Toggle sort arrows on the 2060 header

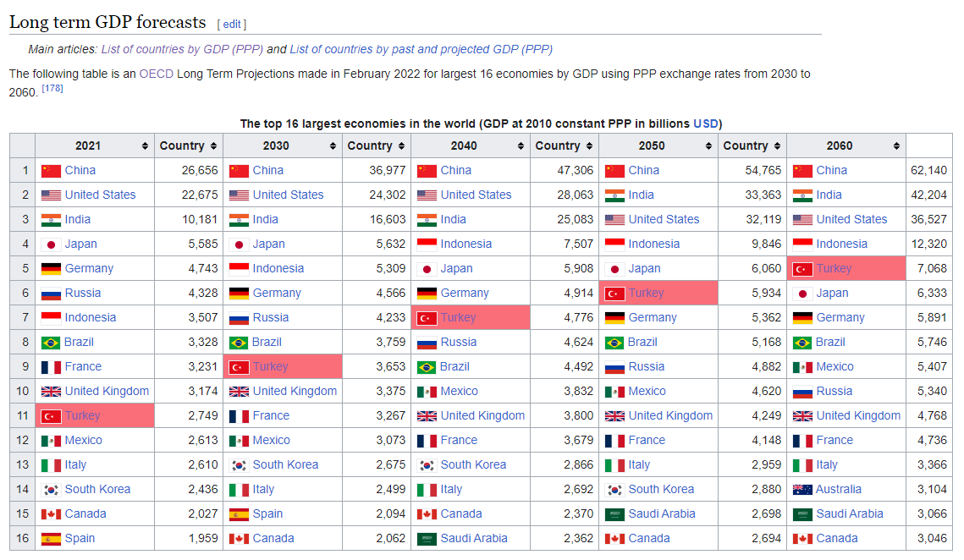click(x=896, y=146)
